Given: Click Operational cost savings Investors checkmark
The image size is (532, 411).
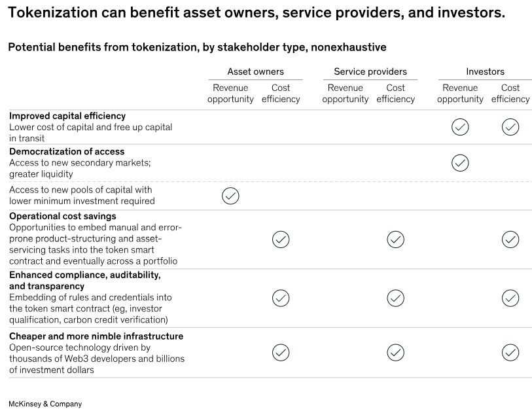Looking at the screenshot, I should pyautogui.click(x=510, y=240).
